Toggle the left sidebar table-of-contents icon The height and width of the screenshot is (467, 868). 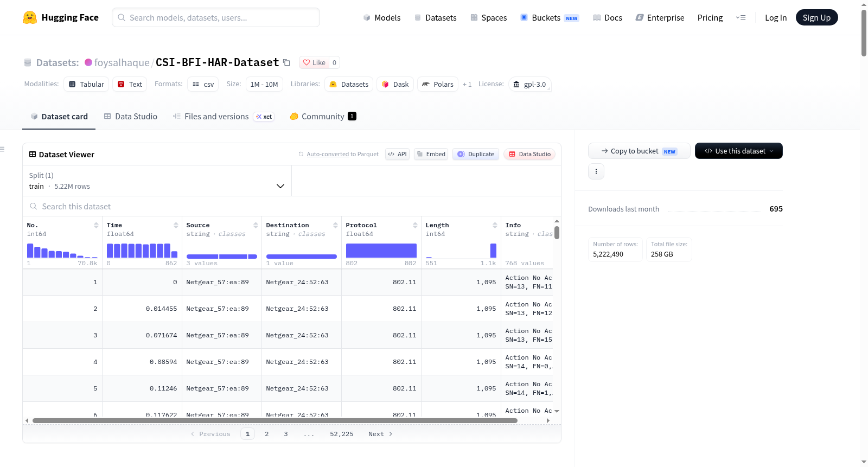click(2, 149)
